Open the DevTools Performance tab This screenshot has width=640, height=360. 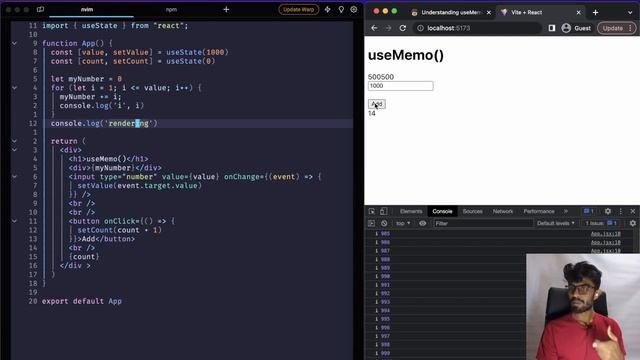click(539, 211)
